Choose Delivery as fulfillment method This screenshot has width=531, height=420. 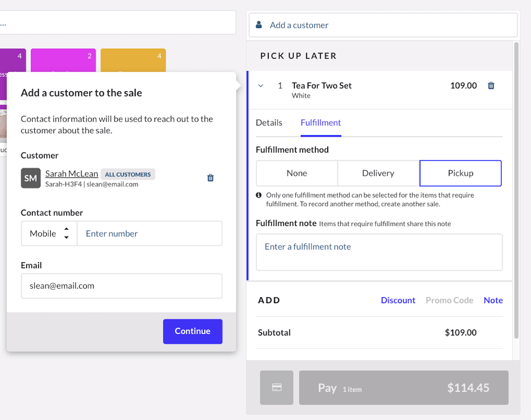click(378, 173)
